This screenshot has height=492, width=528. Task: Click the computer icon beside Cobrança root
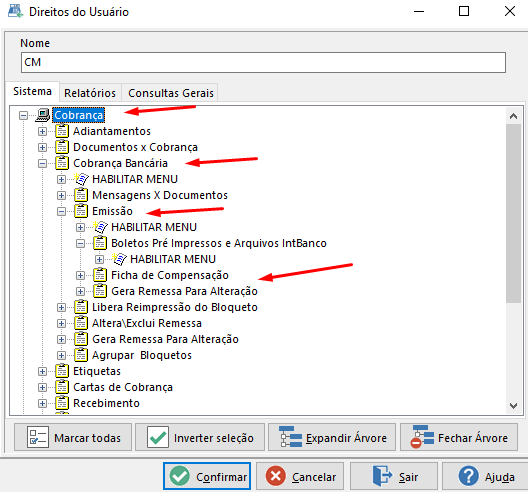[43, 115]
